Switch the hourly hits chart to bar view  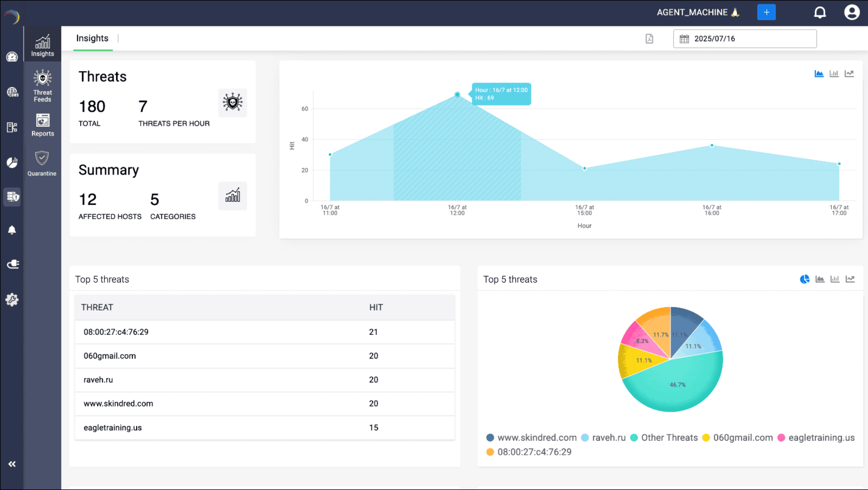(x=835, y=74)
